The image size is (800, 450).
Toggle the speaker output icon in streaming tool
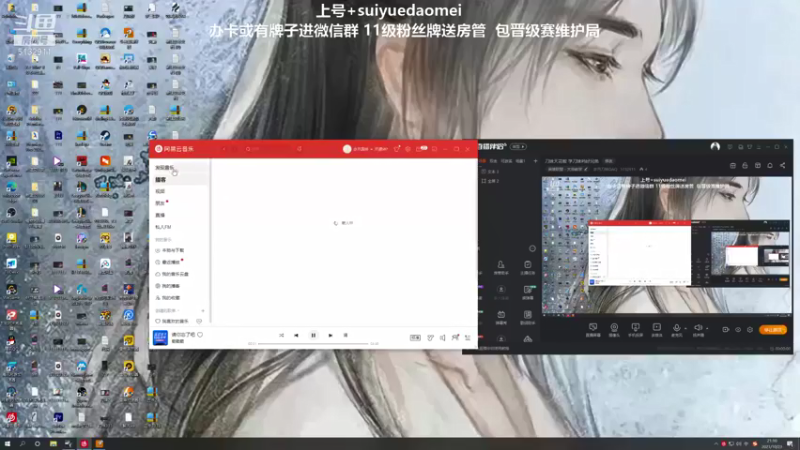(x=697, y=328)
